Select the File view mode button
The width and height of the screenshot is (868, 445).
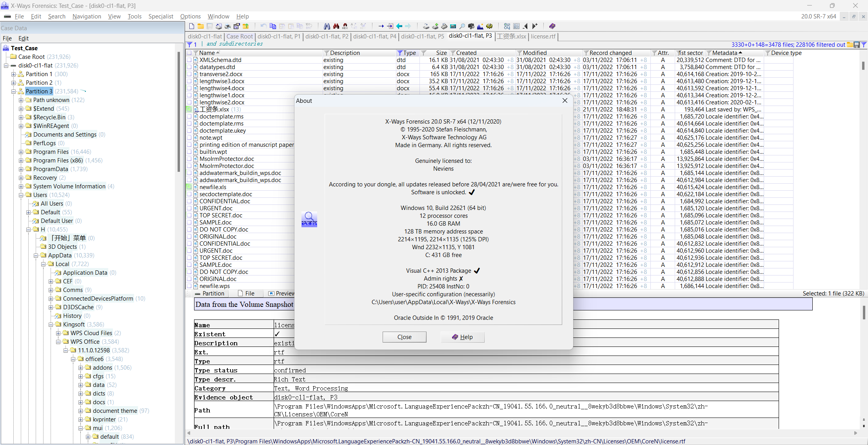[x=246, y=294]
